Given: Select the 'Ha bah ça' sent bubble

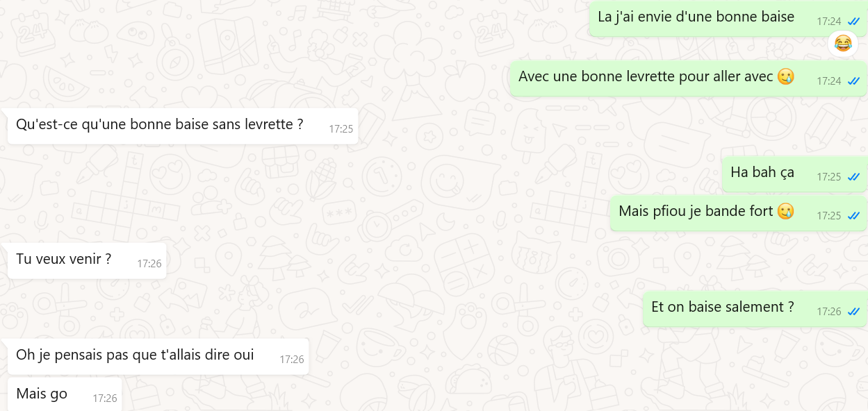Looking at the screenshot, I should pyautogui.click(x=794, y=174).
